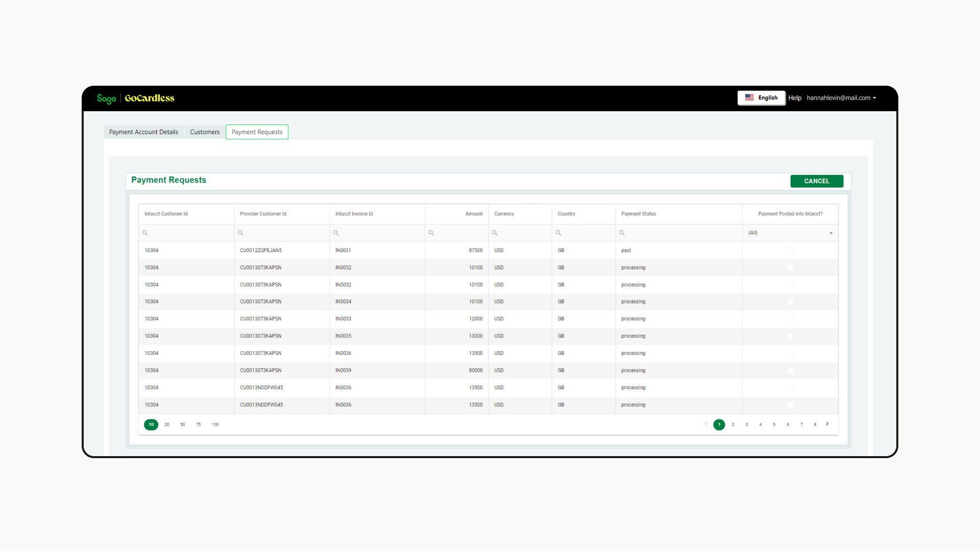This screenshot has width=980, height=551.
Task: Click the green CANCEL button
Action: (817, 181)
